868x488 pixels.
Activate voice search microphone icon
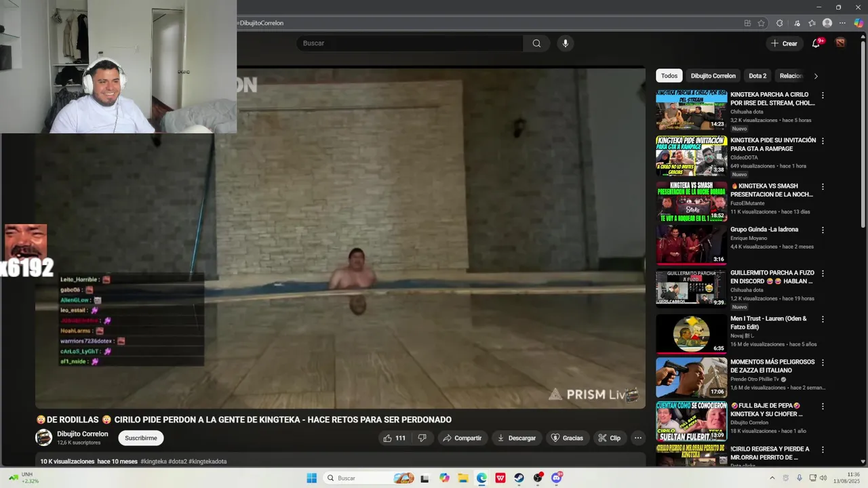click(x=566, y=43)
